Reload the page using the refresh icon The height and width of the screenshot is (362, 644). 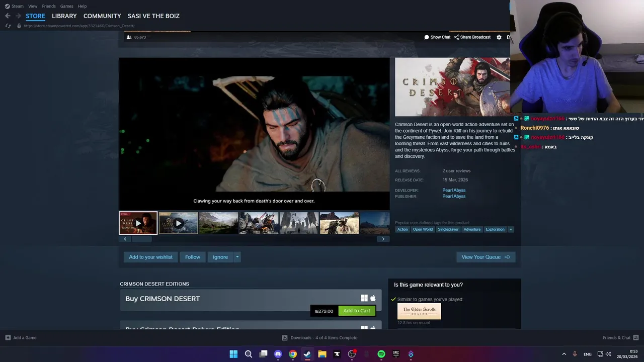(8, 26)
